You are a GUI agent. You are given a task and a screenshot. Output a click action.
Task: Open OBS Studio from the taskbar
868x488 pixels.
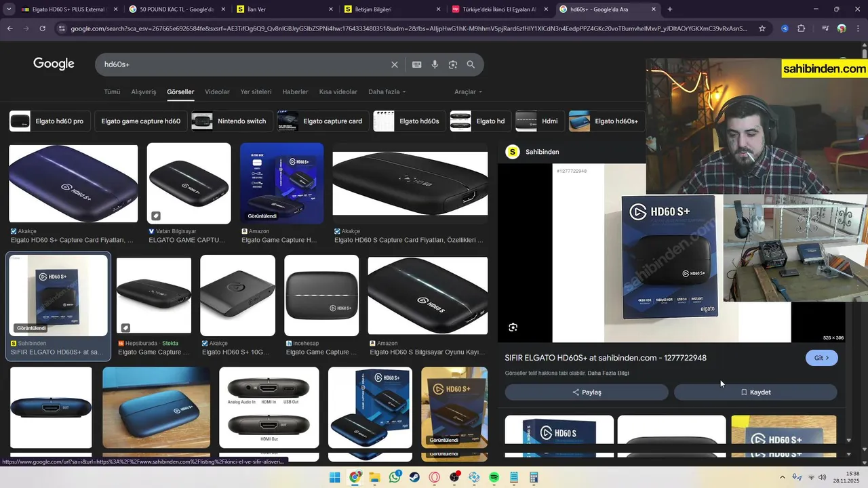coord(454,478)
